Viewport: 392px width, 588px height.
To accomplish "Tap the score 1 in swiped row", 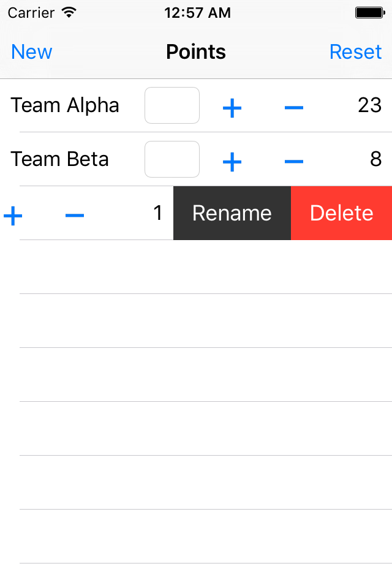I will pos(158,213).
